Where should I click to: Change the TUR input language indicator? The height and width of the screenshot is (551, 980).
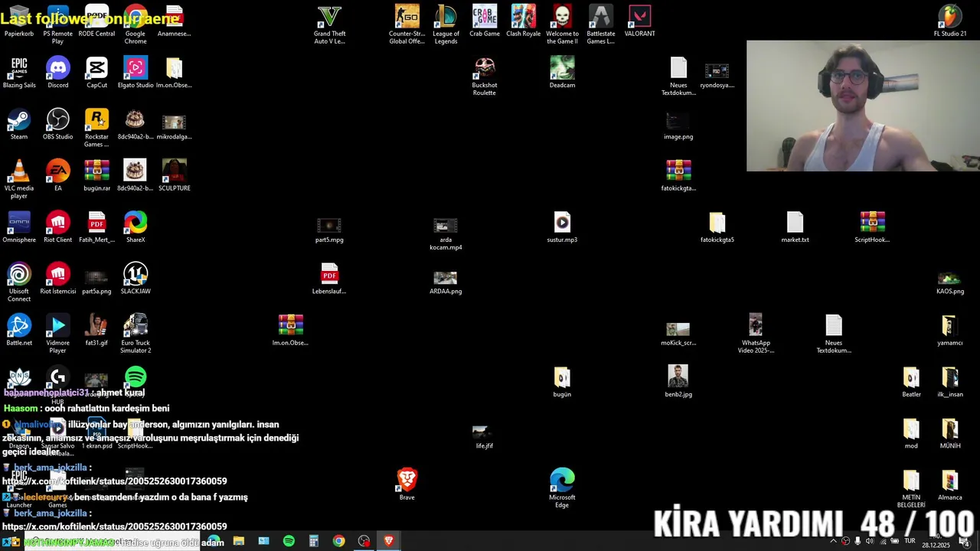[910, 541]
